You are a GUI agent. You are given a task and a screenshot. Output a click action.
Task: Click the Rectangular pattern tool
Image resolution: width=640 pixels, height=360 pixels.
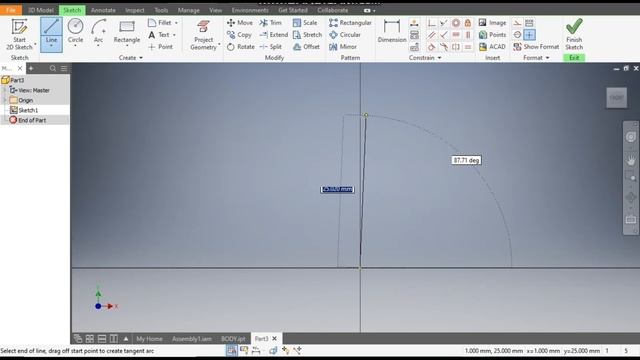tap(350, 23)
